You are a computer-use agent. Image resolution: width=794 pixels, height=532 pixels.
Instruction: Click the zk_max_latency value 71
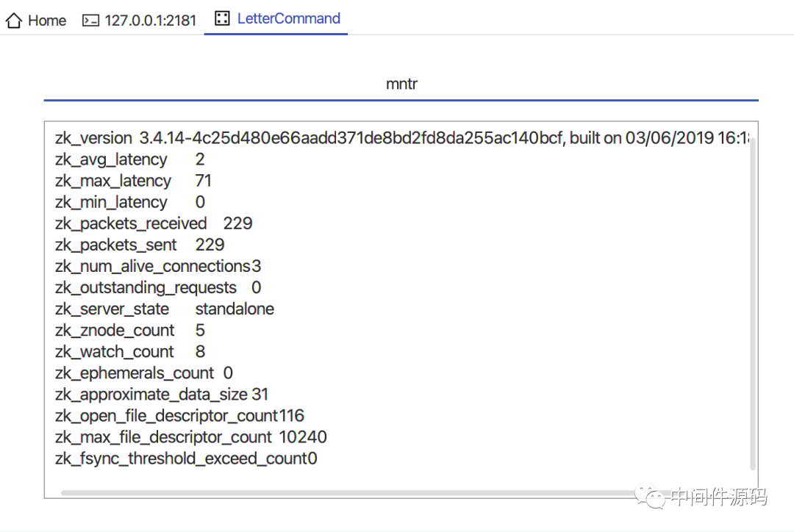click(x=203, y=181)
